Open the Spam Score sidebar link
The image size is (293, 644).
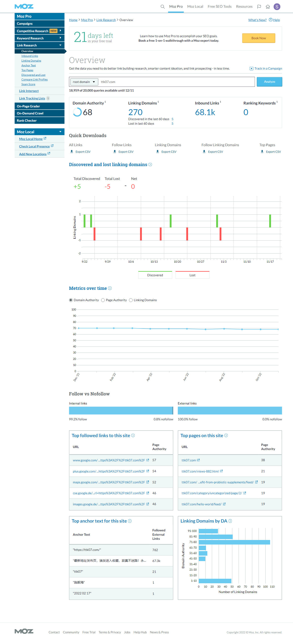pos(28,84)
